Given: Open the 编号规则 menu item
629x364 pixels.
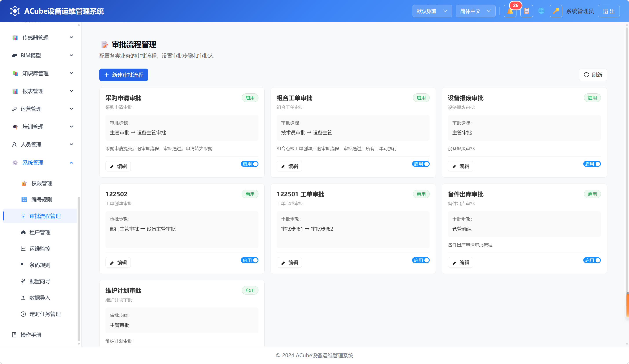Looking at the screenshot, I should coord(40,200).
